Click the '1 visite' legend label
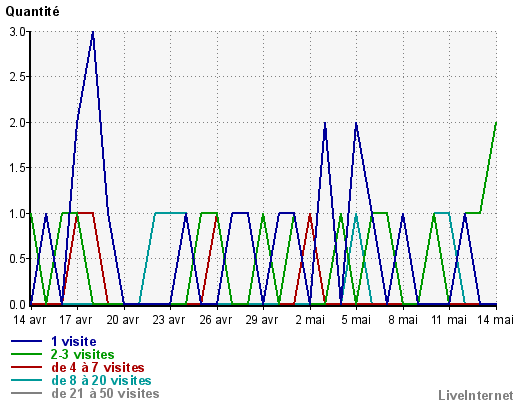The image size is (520, 405). click(74, 342)
